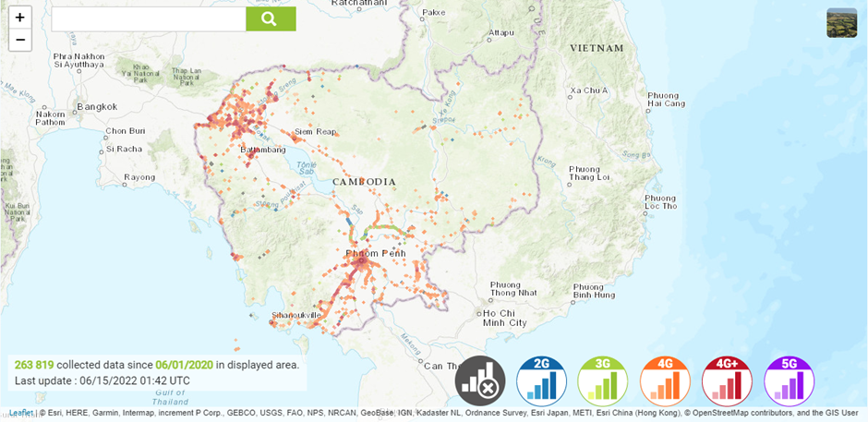Click the CAMBODIA country label
The height and width of the screenshot is (422, 868).
pos(365,182)
